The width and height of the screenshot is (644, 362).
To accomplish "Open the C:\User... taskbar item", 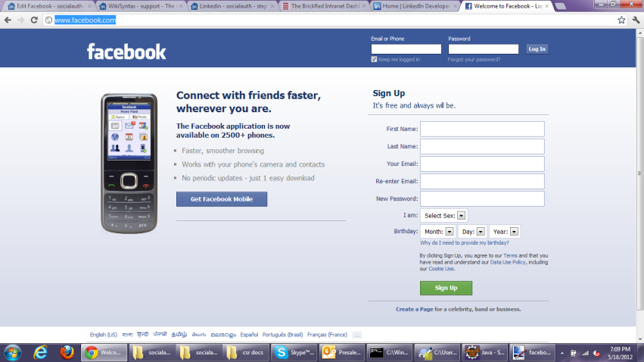I will click(x=437, y=353).
